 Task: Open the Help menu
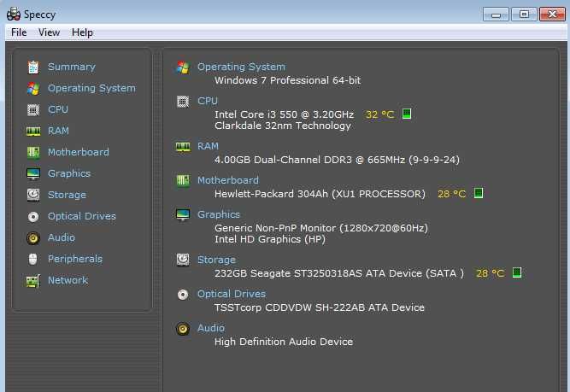tap(82, 32)
